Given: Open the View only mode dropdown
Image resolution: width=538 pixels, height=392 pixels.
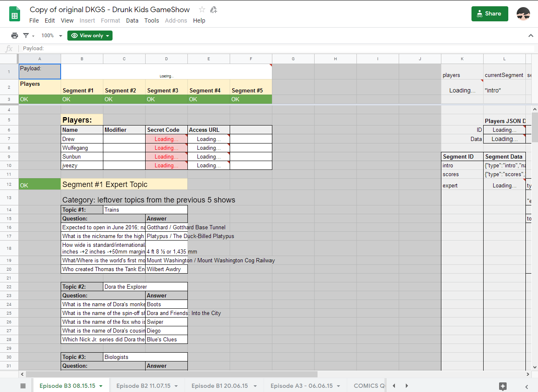Looking at the screenshot, I should (90, 36).
